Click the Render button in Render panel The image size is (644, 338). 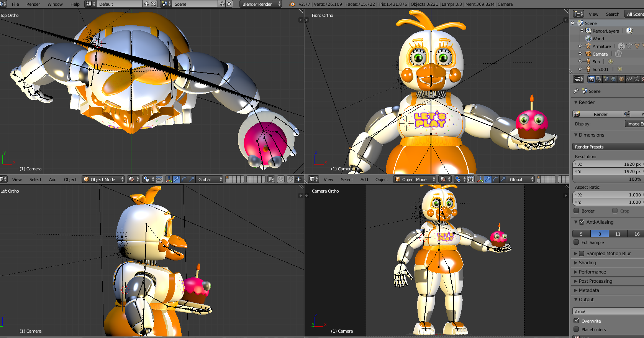598,114
